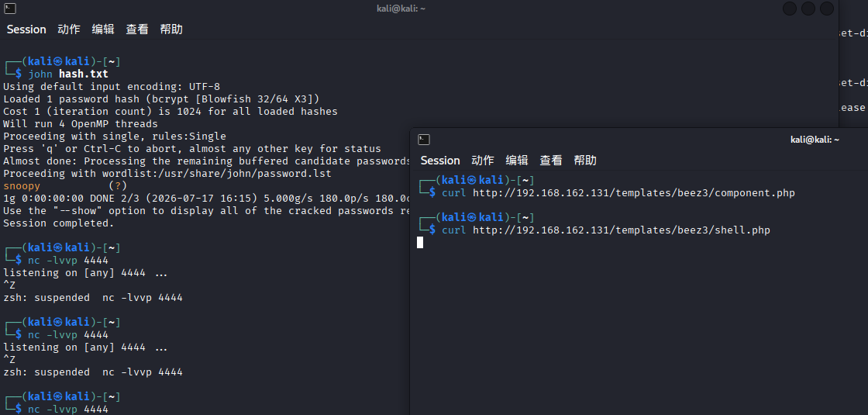
Task: Click 'Proceeding with single, rules:Single' line
Action: [x=115, y=137]
